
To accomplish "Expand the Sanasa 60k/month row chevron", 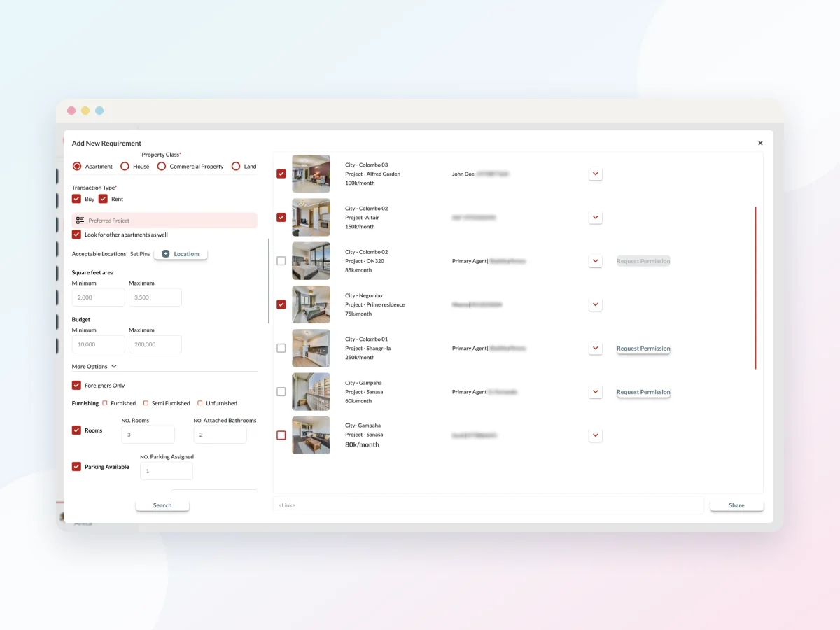I will (x=596, y=392).
